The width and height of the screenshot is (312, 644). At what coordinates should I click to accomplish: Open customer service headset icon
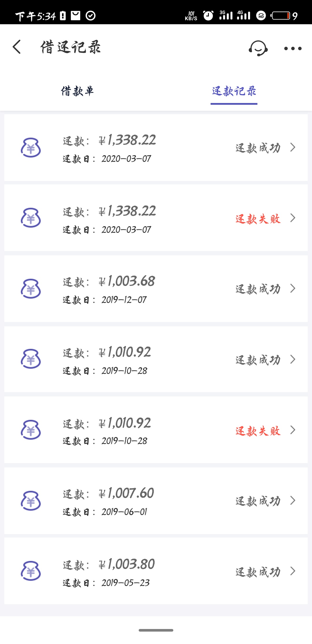click(258, 48)
